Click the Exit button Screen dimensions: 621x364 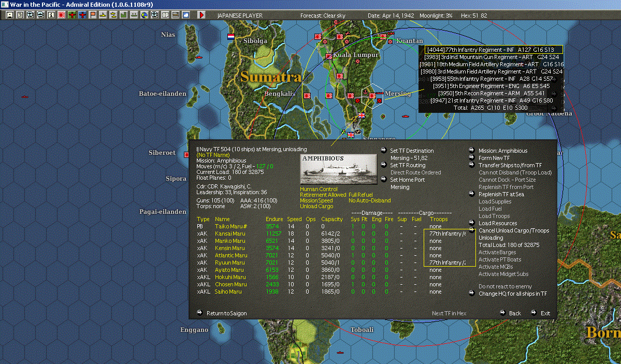545,313
